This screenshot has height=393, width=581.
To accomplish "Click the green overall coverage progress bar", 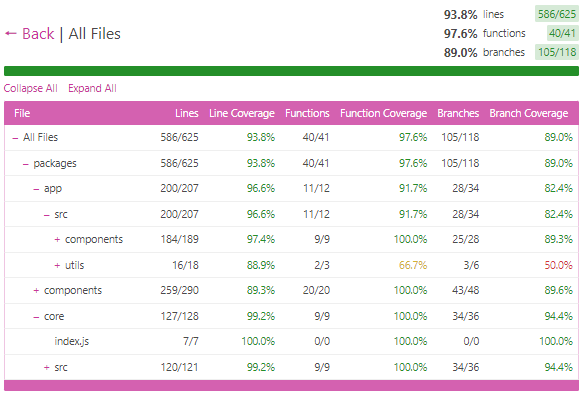I will click(291, 71).
